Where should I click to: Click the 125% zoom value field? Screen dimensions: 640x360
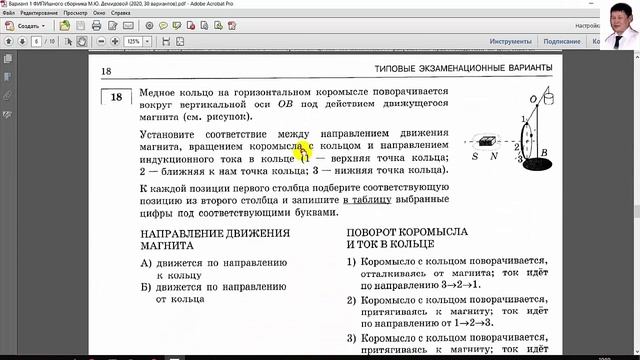point(133,41)
